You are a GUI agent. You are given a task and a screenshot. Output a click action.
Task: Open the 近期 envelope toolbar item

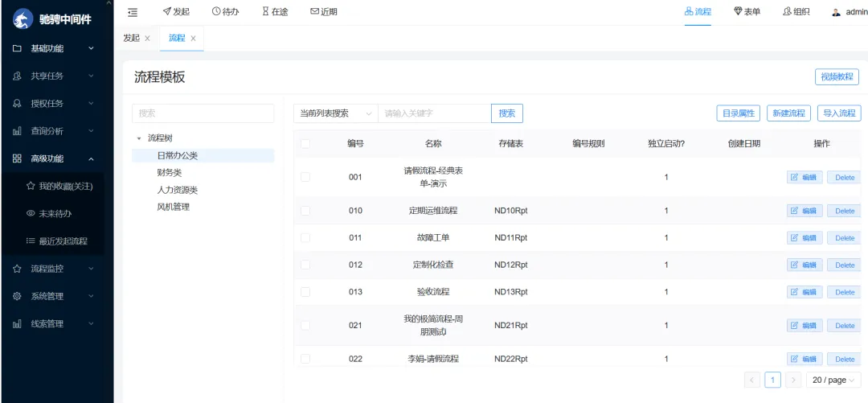pyautogui.click(x=323, y=11)
